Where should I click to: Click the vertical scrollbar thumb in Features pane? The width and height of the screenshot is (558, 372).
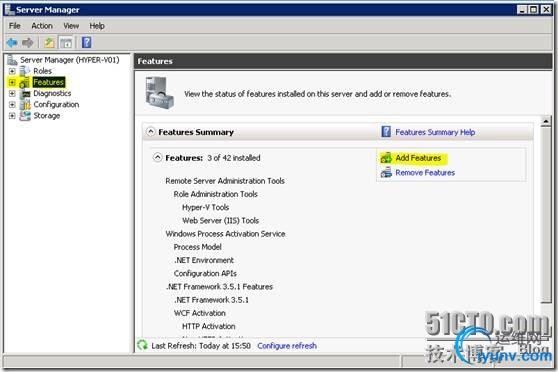pos(546,215)
